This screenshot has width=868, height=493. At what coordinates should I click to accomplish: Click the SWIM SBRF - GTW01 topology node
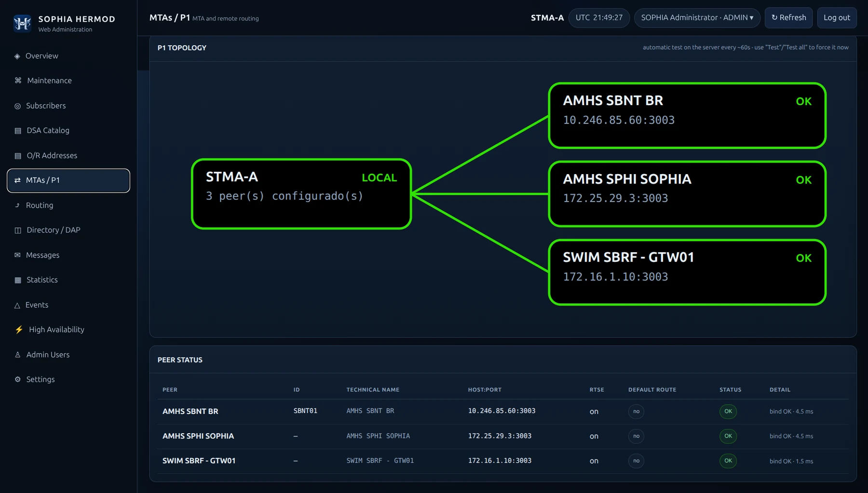(687, 273)
